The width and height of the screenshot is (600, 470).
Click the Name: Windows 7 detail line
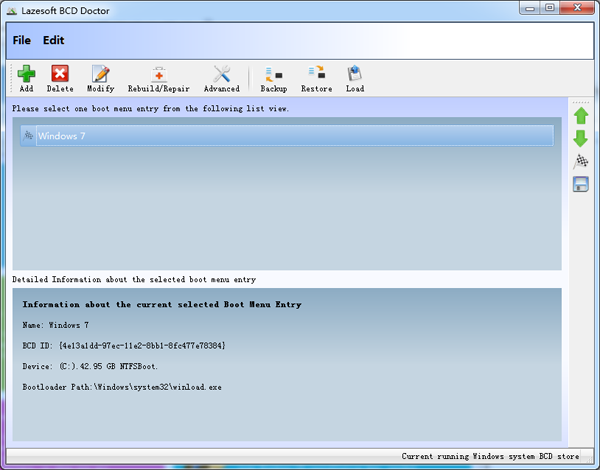[x=55, y=325]
